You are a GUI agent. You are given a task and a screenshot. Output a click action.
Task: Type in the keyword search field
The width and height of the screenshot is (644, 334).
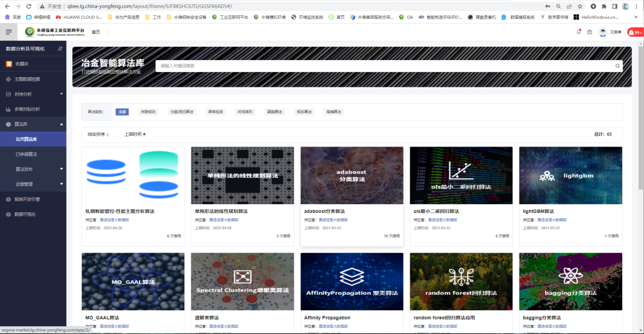click(382, 66)
